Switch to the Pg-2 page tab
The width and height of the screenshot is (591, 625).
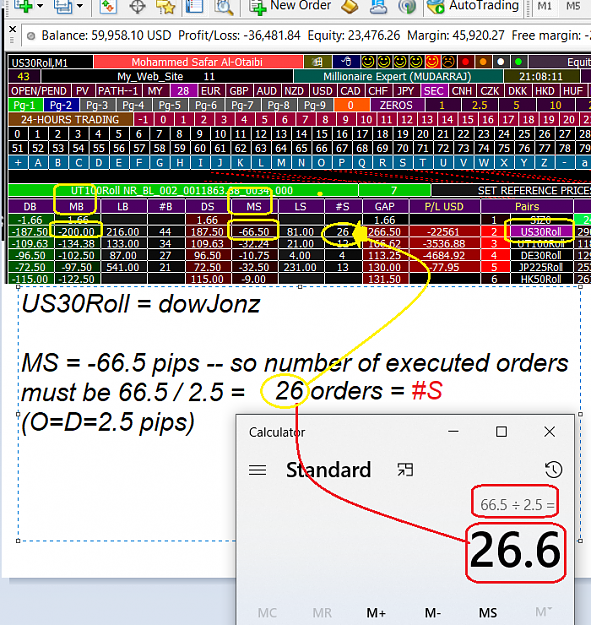click(61, 105)
